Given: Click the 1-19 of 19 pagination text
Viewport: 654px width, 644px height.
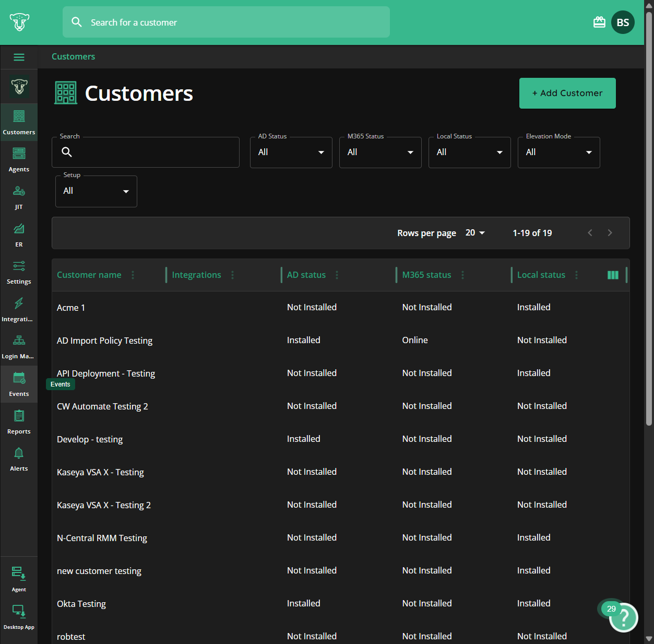Looking at the screenshot, I should point(532,233).
